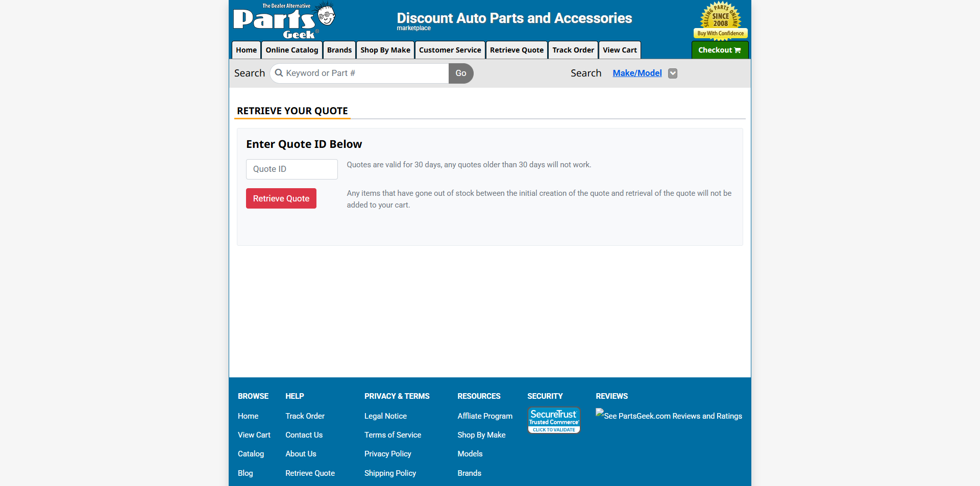Open the Track Order nav tab
The width and height of the screenshot is (980, 486).
click(x=573, y=50)
